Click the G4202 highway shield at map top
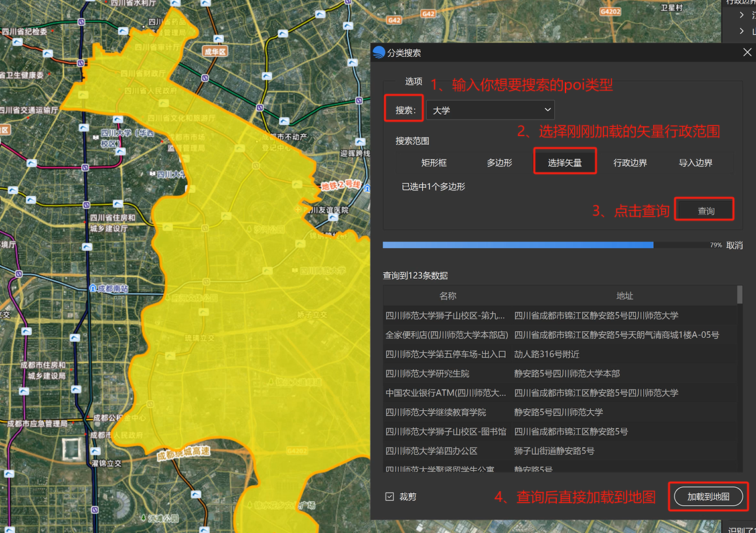The height and width of the screenshot is (533, 756). coord(610,11)
